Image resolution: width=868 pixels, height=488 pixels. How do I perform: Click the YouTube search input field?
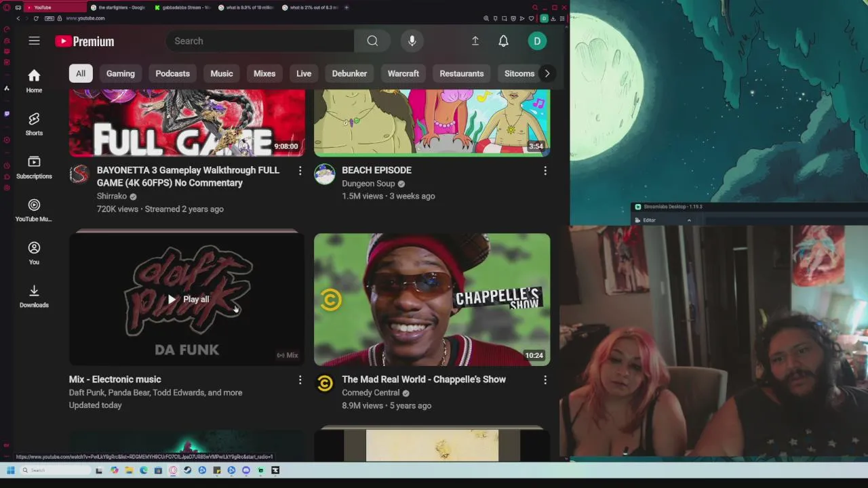click(x=260, y=41)
